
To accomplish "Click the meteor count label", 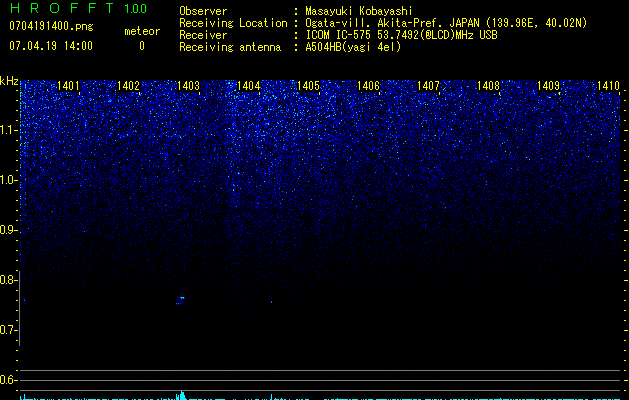I will [142, 31].
